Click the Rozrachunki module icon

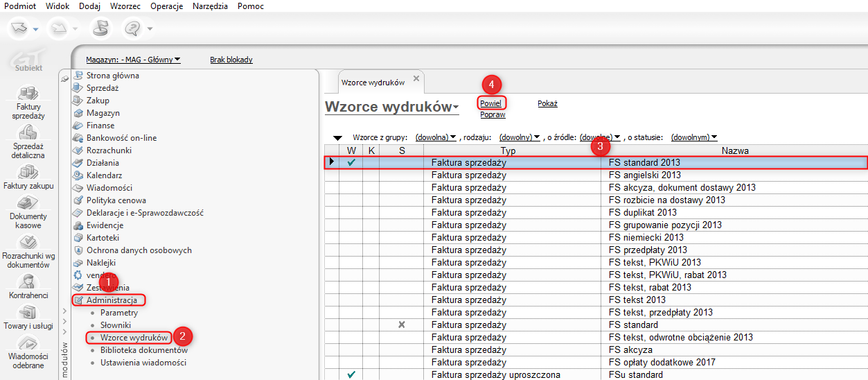coord(78,150)
